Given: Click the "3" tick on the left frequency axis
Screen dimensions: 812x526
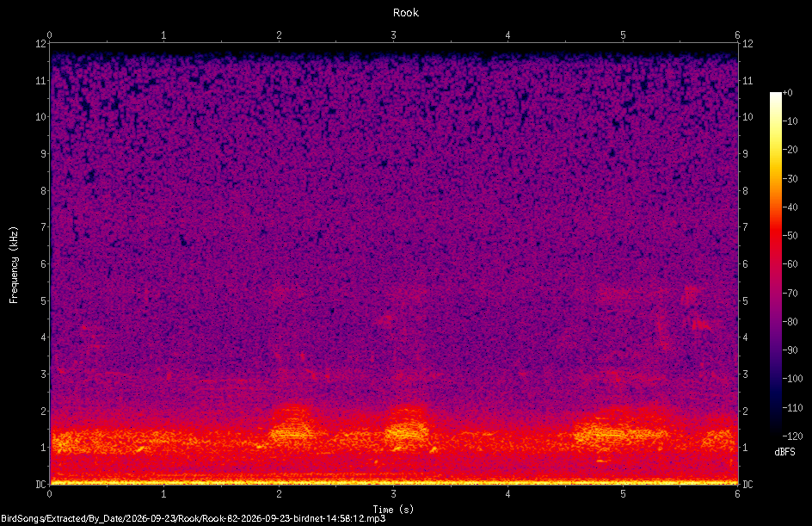Looking at the screenshot, I should pyautogui.click(x=44, y=374).
